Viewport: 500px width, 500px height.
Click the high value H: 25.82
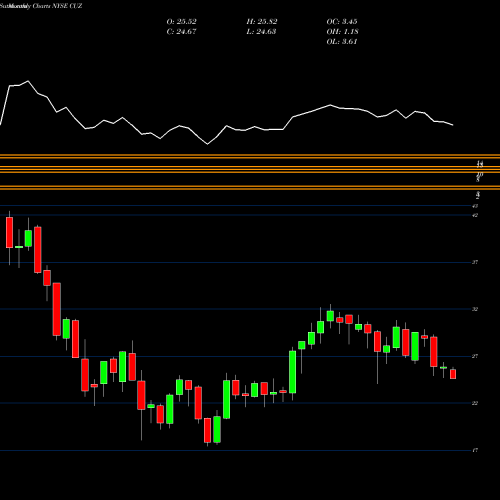click(262, 22)
